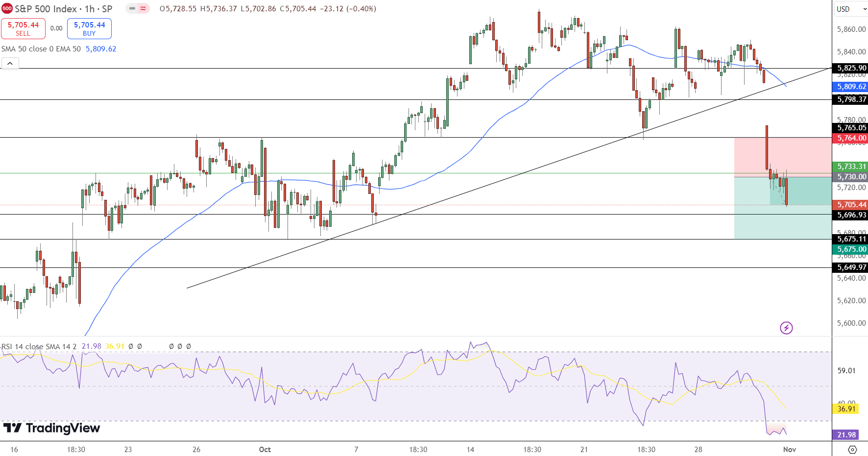
Task: Click the red 5,705.44 current price label
Action: tap(851, 205)
